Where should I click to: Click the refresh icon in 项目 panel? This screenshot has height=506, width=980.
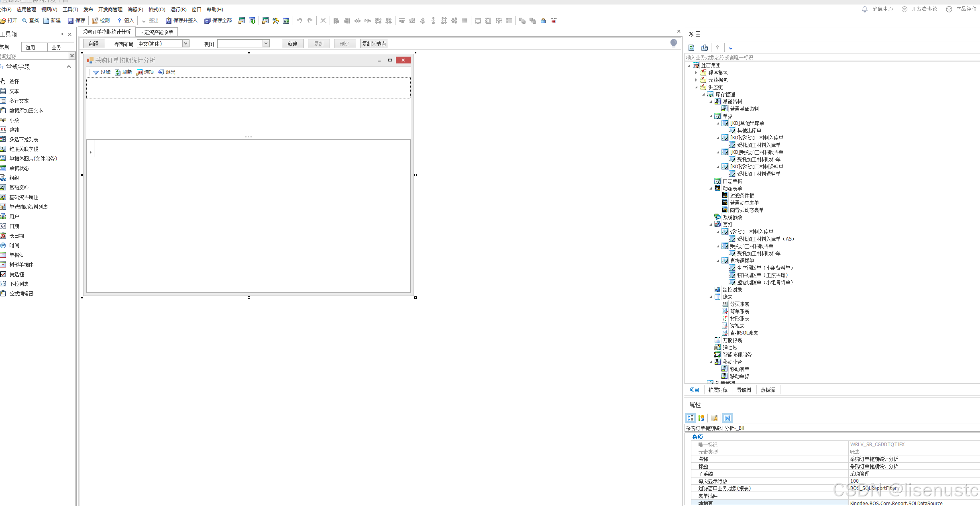(691, 47)
